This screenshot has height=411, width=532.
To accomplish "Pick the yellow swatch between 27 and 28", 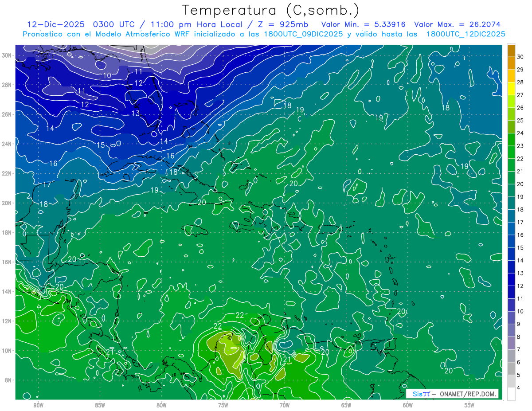I will point(511,89).
